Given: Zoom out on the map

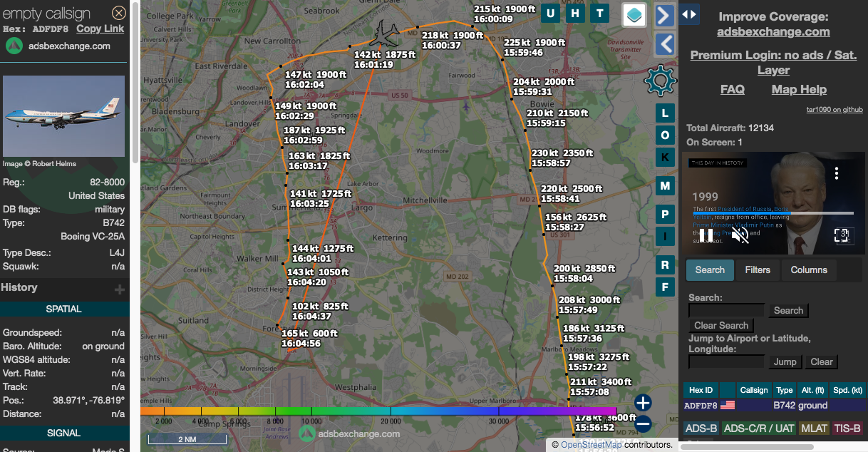Looking at the screenshot, I should point(643,424).
